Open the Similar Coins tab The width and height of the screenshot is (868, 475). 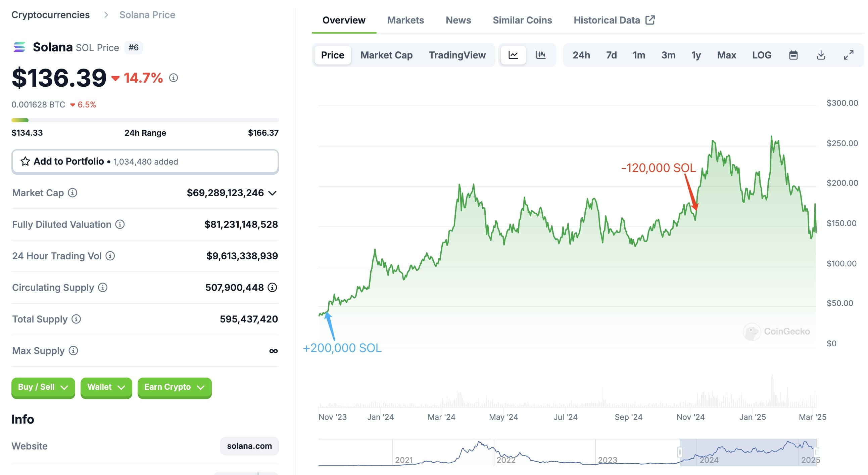coord(522,20)
